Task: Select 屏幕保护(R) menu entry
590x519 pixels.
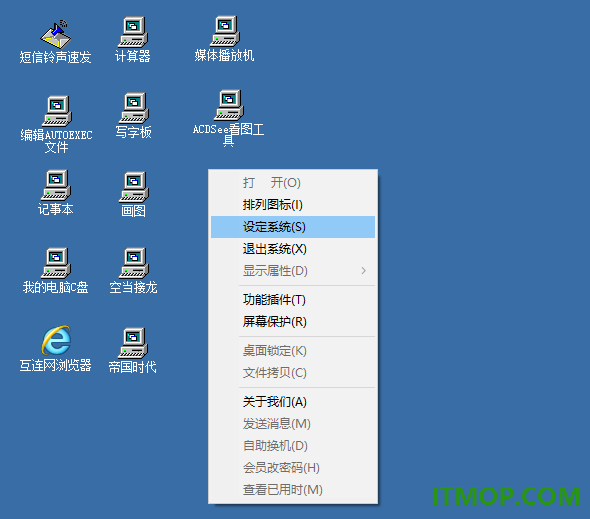Action: [x=293, y=321]
